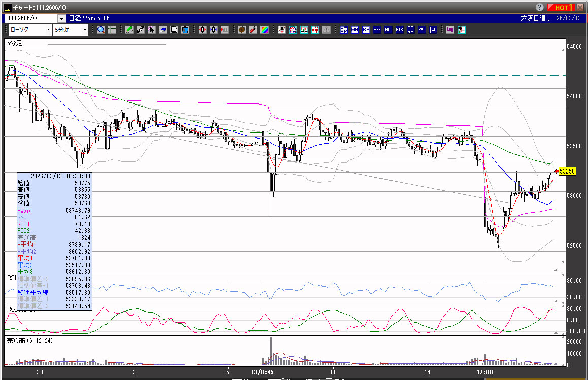The width and height of the screenshot is (588, 380).
Task: Select the trendline arrow drawing tool
Action: pyautogui.click(x=141, y=30)
